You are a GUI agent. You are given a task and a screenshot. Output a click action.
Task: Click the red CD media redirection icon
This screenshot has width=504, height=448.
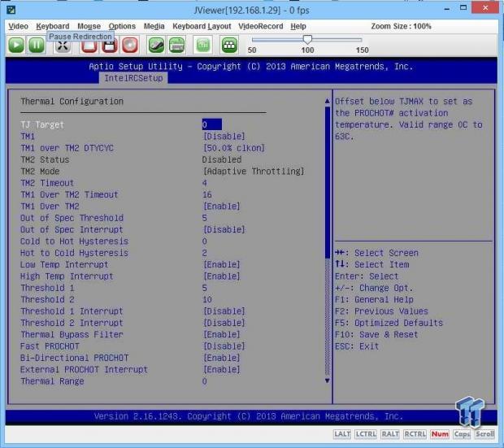point(130,45)
